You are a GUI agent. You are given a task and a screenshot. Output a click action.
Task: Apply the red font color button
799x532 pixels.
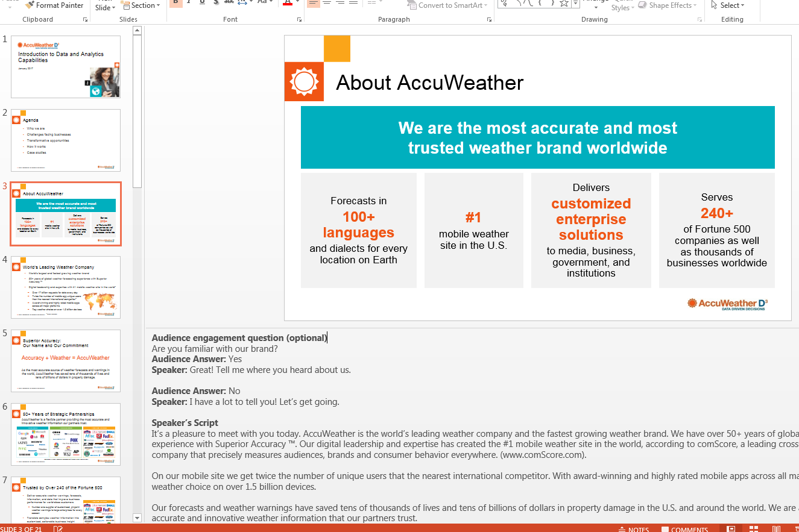(287, 3)
